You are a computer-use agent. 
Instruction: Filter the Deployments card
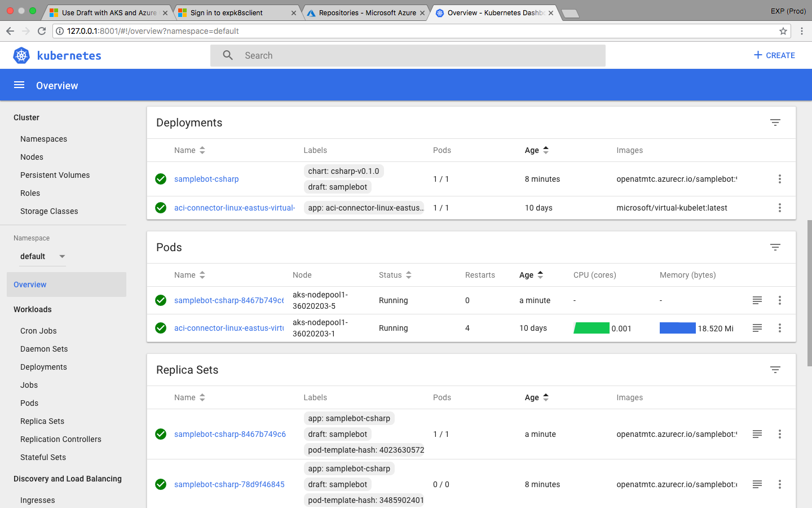click(775, 122)
